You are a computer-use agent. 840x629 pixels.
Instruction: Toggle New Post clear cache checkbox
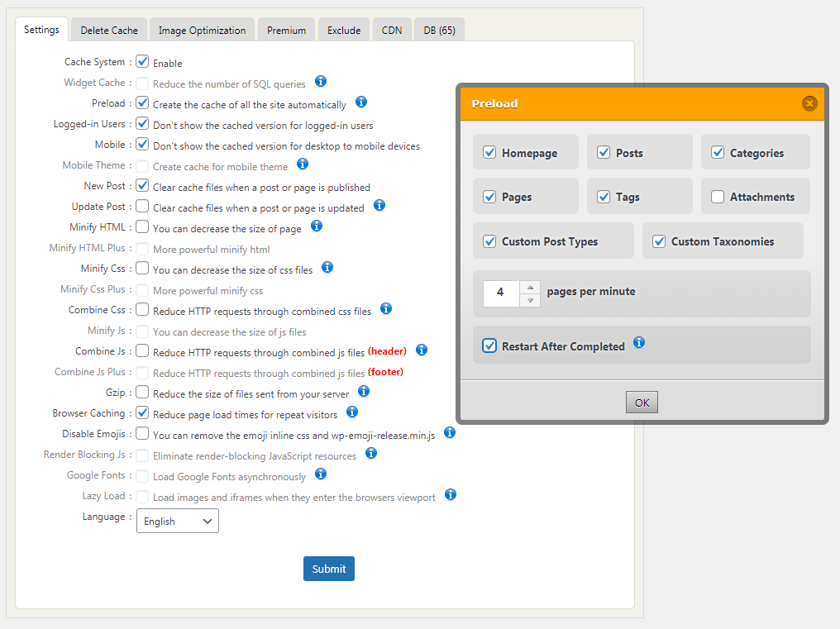[x=142, y=185]
